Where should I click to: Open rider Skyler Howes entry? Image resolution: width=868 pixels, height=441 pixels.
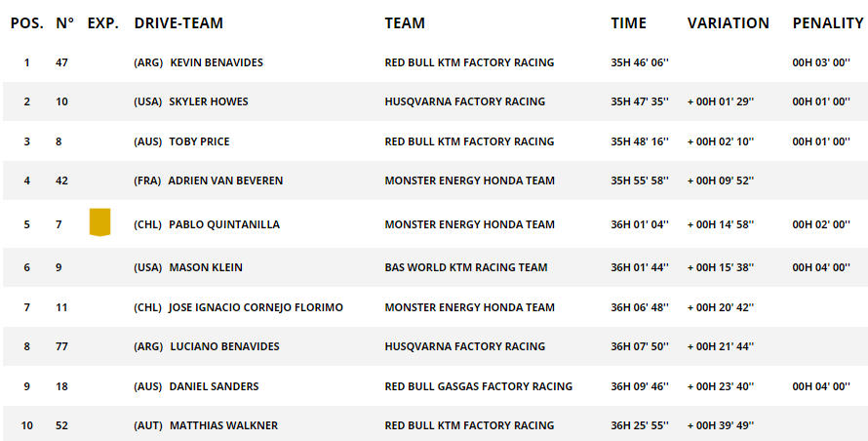click(x=209, y=101)
